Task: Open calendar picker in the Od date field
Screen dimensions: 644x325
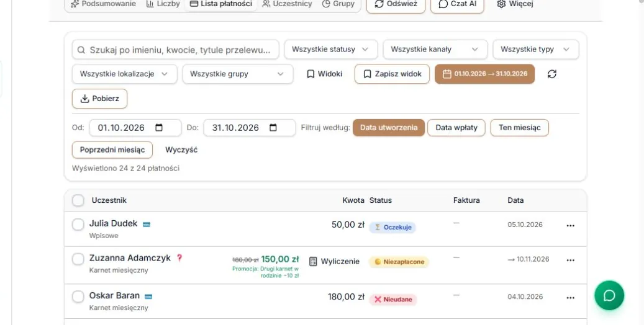Action: (x=159, y=128)
